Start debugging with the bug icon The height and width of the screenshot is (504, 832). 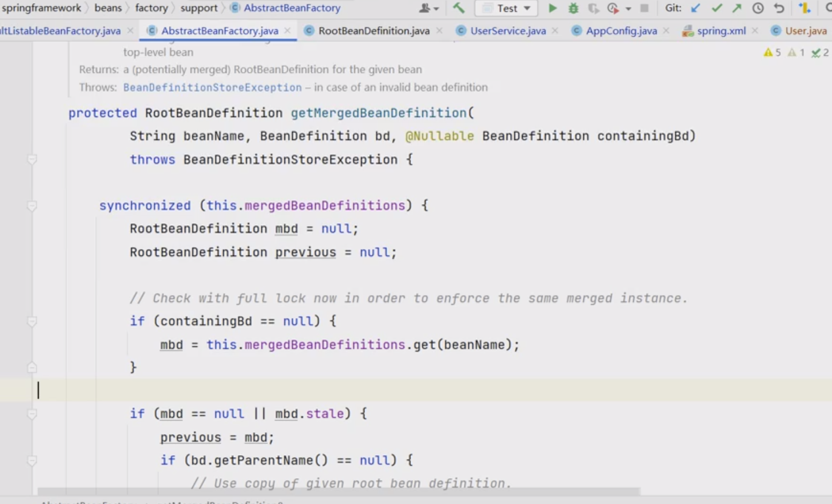tap(573, 8)
